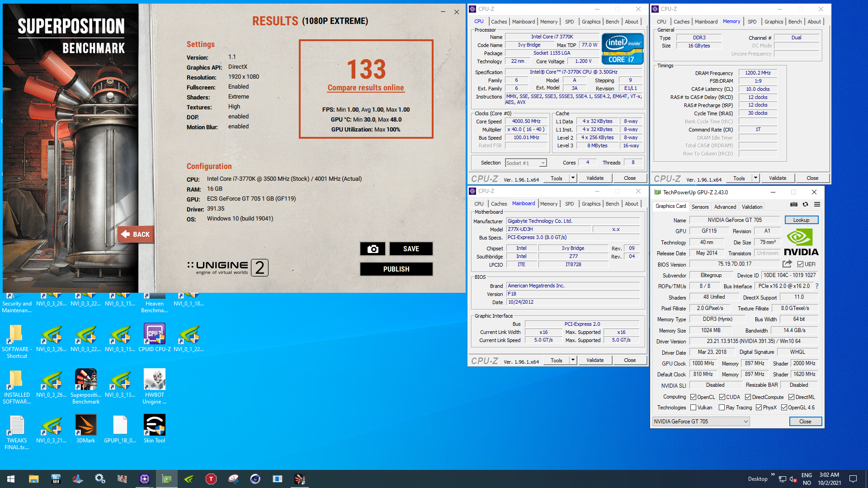The height and width of the screenshot is (488, 868).
Task: Click Validate in CPU-Z Memory window
Action: point(778,178)
